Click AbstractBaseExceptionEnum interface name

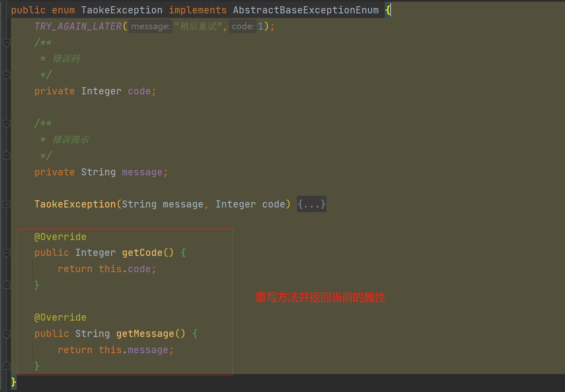pyautogui.click(x=306, y=10)
